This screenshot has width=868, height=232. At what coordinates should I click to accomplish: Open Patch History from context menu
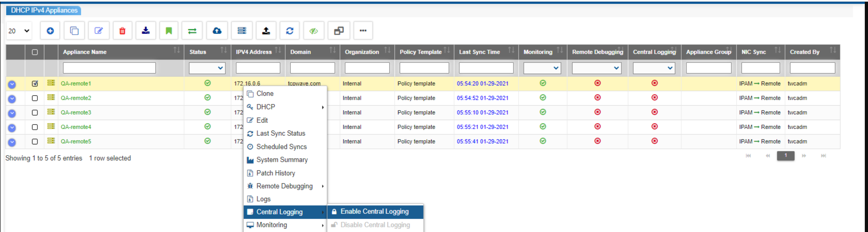285,173
